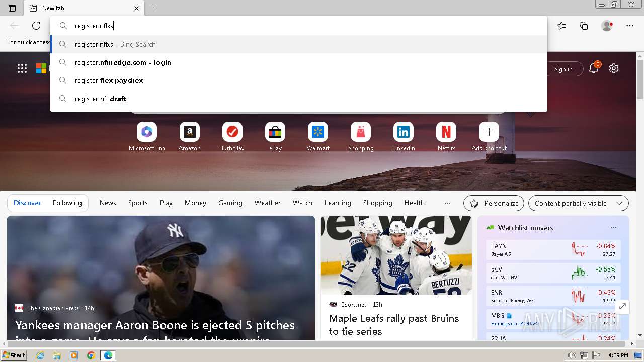Open TurboTax shortcut

[x=232, y=137]
